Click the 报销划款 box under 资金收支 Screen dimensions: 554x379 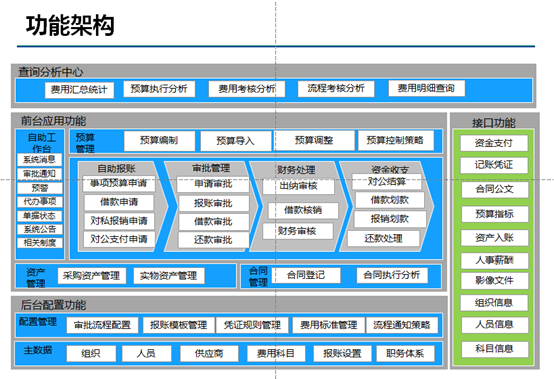pyautogui.click(x=390, y=219)
